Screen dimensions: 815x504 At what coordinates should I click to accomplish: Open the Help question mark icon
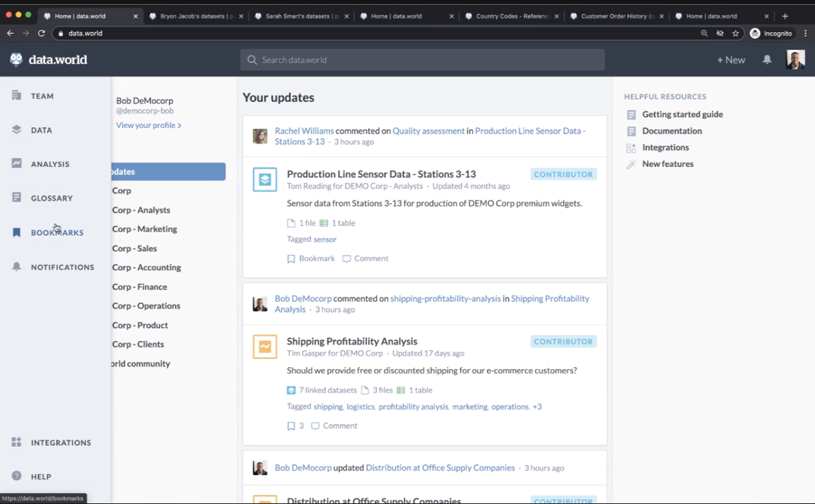coord(16,476)
